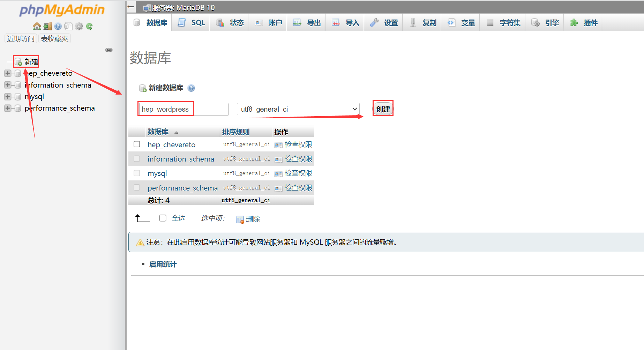Tick the 全选 select-all checkbox
The image size is (644, 350).
(x=163, y=218)
